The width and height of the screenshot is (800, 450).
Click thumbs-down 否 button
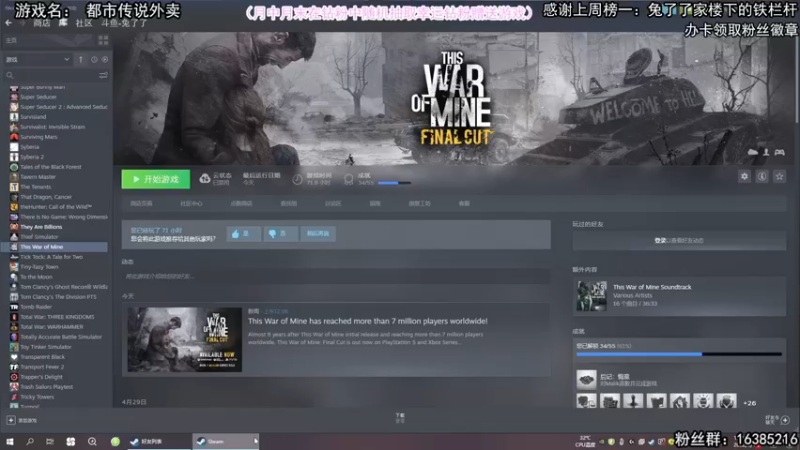point(281,234)
